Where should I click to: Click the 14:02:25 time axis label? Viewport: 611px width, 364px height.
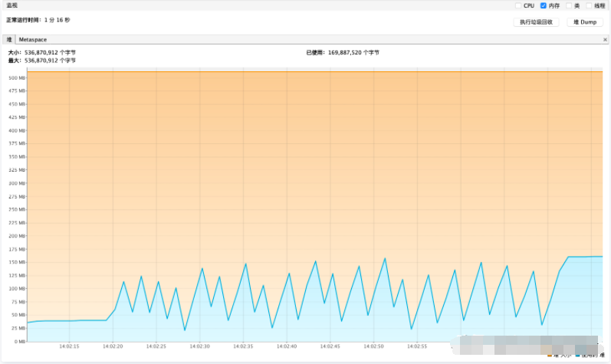(x=156, y=346)
